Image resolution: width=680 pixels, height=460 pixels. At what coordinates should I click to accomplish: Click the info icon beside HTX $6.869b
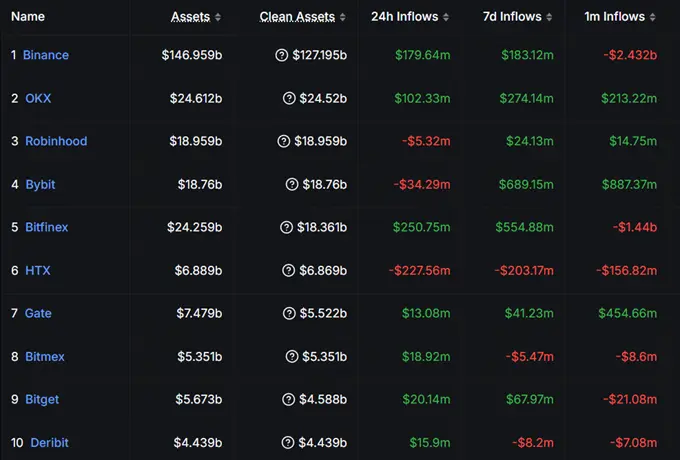point(289,270)
